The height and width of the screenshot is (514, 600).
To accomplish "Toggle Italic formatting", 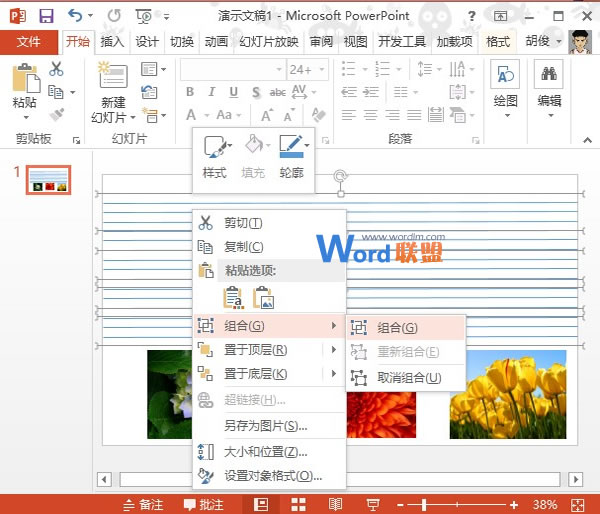I will coord(212,92).
